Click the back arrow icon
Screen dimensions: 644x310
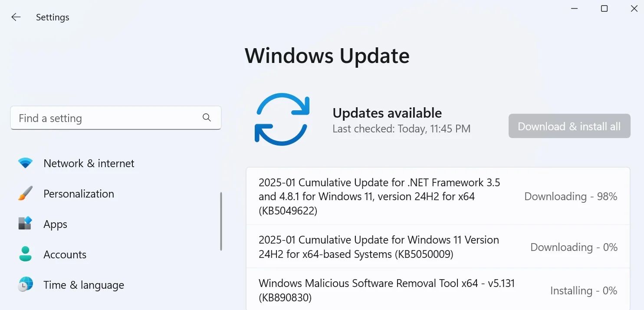click(x=16, y=17)
